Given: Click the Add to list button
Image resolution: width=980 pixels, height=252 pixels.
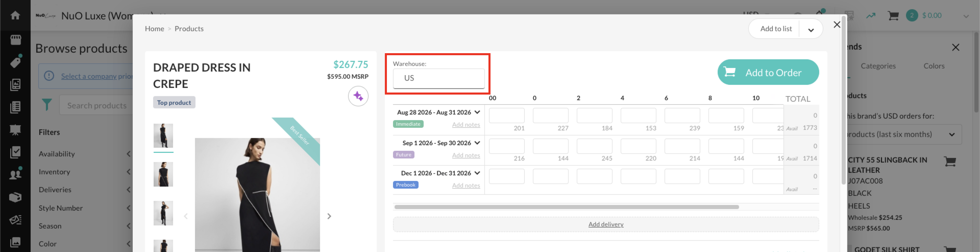Looking at the screenshot, I should (x=776, y=29).
